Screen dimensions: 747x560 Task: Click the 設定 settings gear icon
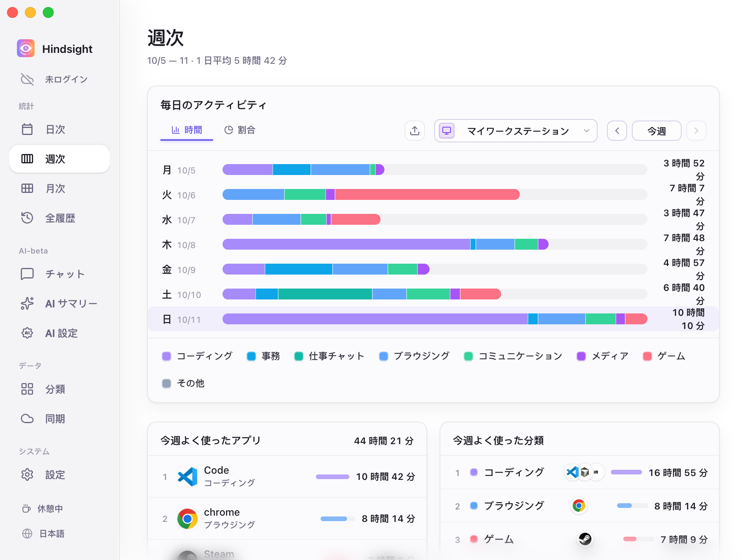[x=27, y=475]
